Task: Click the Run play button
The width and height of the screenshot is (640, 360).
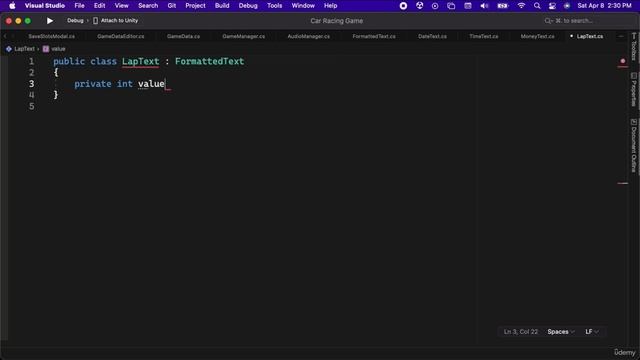Action: coord(50,21)
